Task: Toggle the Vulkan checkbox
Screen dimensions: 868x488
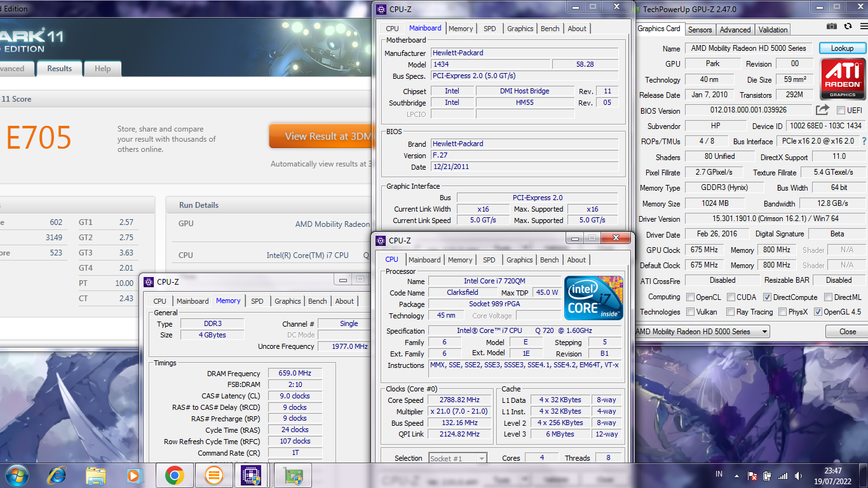Action: pyautogui.click(x=690, y=312)
